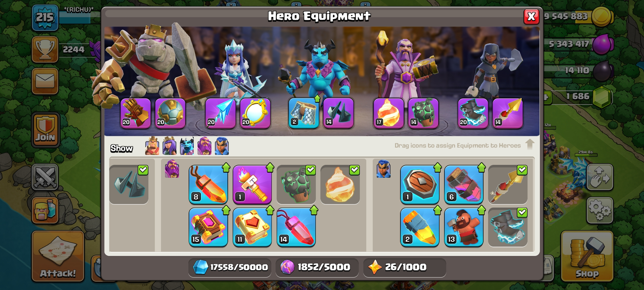Toggle the checked Electro Boots equipment tile
Image resolution: width=644 pixels, height=290 pixels.
click(507, 227)
